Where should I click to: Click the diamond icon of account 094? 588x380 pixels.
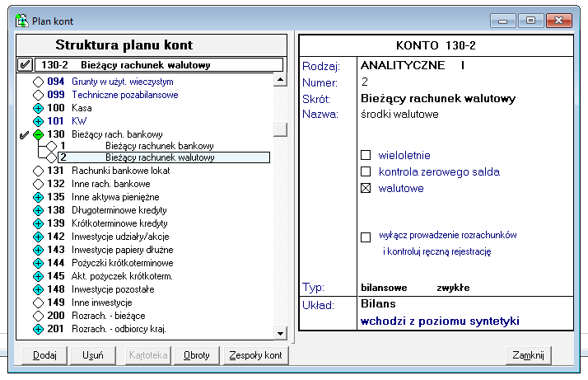[38, 82]
